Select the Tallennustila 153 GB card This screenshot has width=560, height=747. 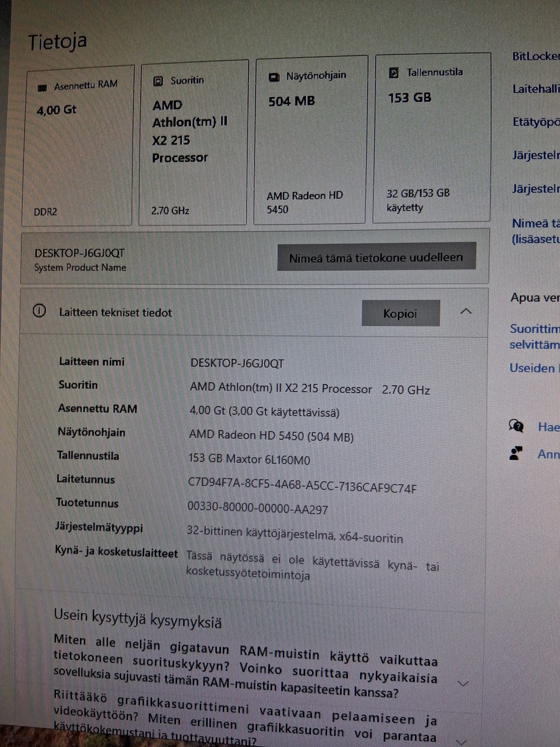[432, 138]
